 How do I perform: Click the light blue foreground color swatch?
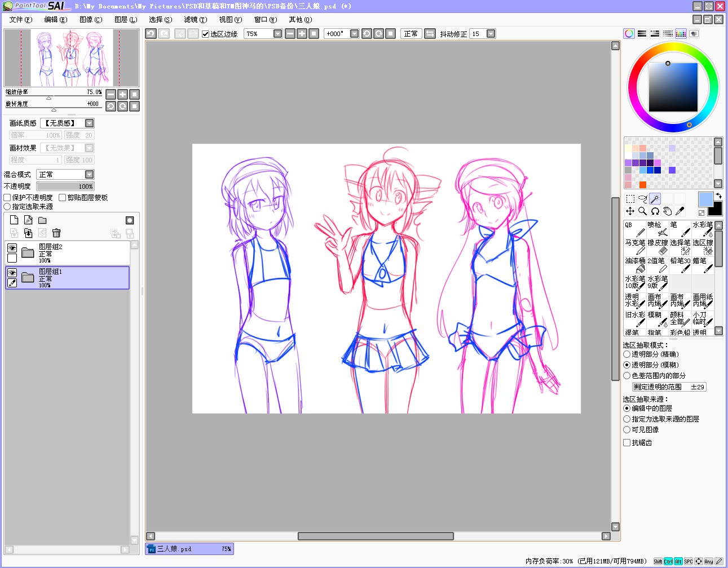705,199
